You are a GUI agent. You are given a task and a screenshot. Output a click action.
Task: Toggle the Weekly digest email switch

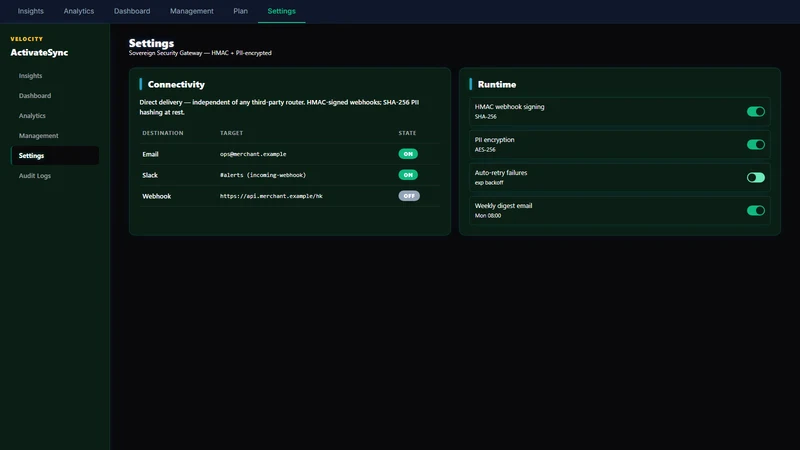756,210
